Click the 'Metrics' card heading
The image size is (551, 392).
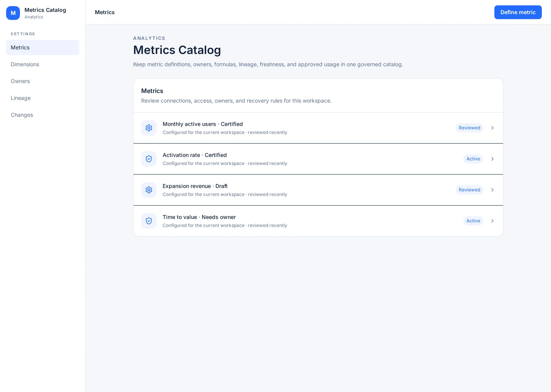tap(152, 91)
